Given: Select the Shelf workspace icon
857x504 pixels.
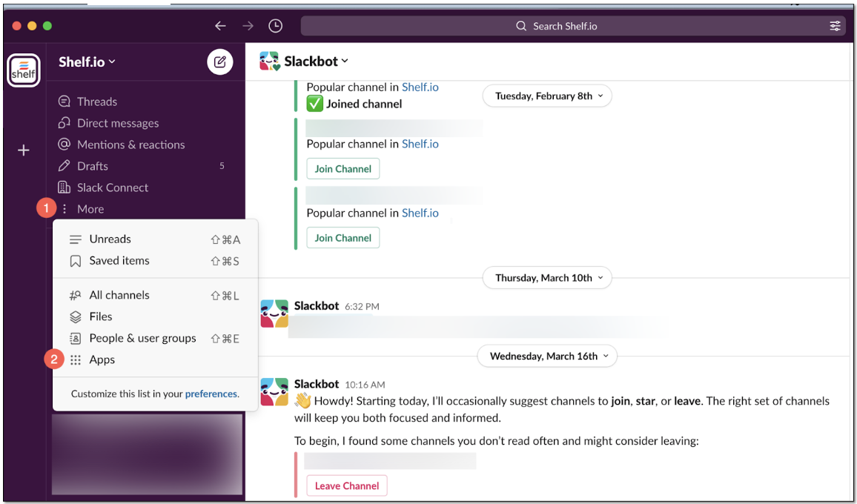Looking at the screenshot, I should click(x=24, y=70).
